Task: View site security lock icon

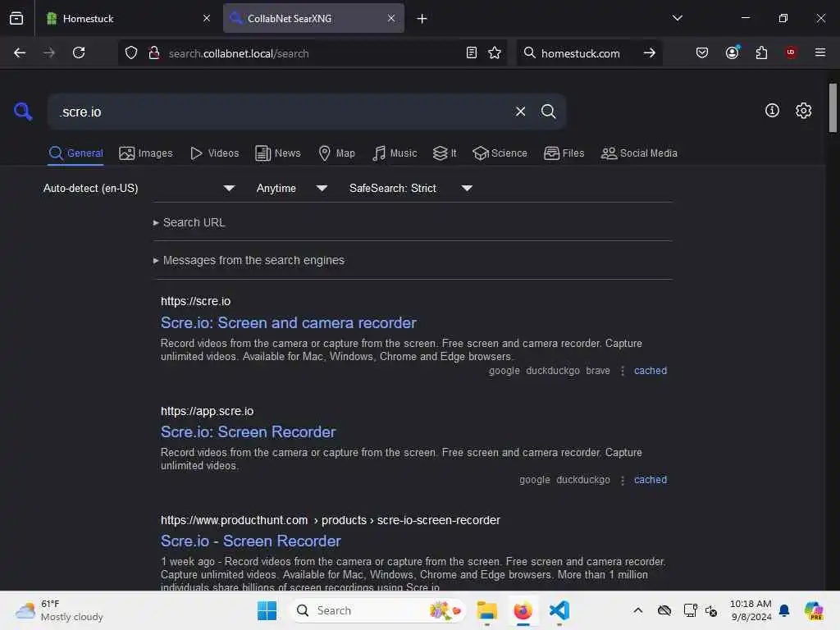Action: pyautogui.click(x=154, y=52)
